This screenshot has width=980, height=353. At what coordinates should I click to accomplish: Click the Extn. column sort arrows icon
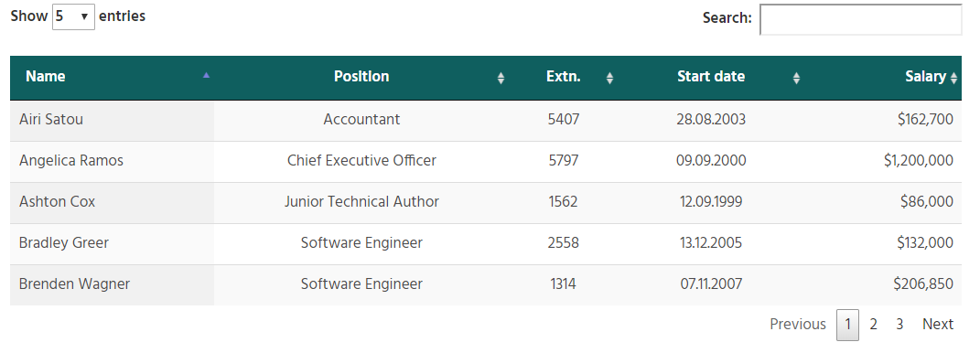point(610,78)
